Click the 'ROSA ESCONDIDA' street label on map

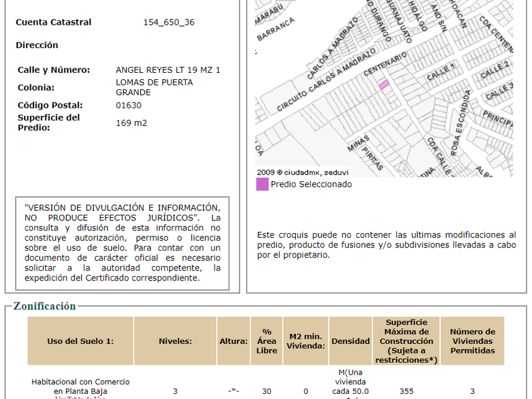click(461, 123)
